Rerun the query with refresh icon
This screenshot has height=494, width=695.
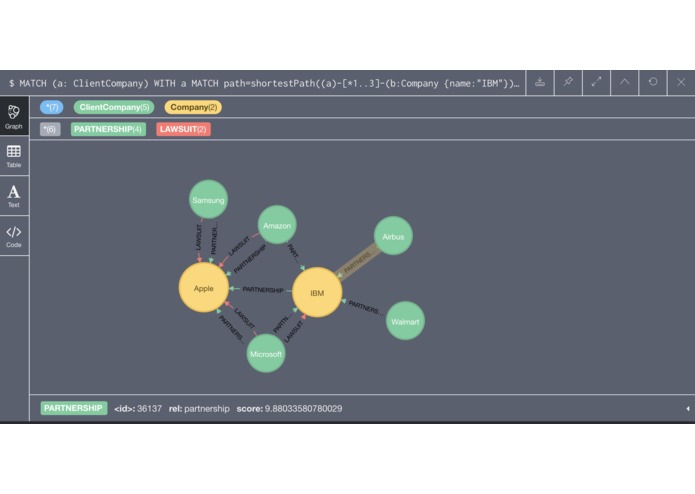pos(653,82)
